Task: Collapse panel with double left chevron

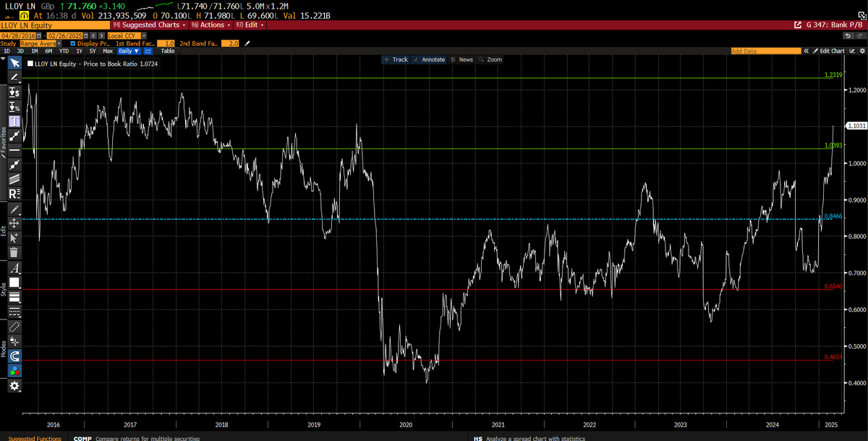Action: tap(806, 51)
